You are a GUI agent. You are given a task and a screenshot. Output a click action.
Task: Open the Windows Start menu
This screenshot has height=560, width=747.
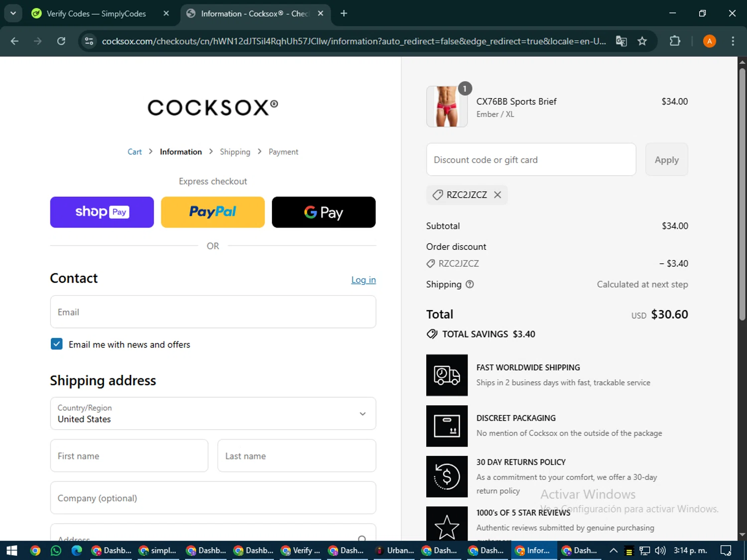click(x=11, y=551)
